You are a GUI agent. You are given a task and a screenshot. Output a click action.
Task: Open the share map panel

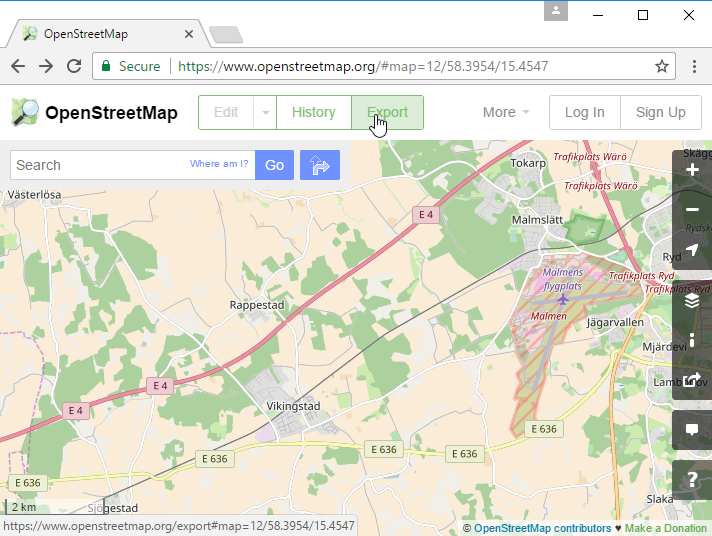[692, 379]
